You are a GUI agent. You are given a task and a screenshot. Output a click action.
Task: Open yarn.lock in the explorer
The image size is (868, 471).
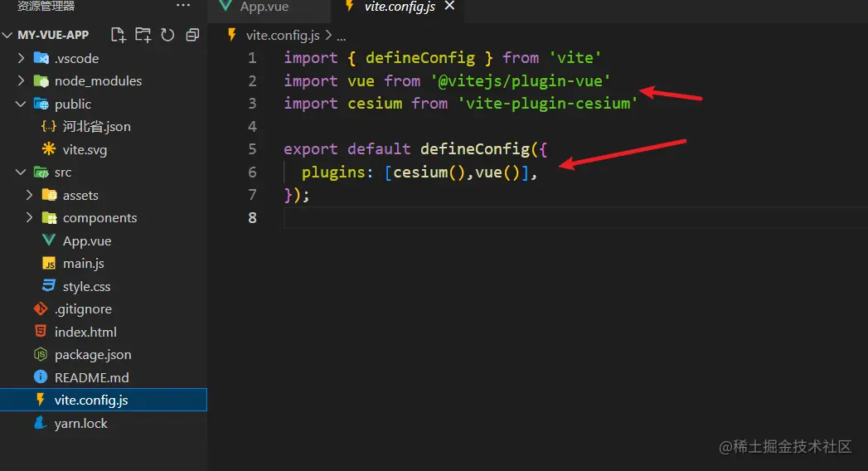(x=80, y=423)
